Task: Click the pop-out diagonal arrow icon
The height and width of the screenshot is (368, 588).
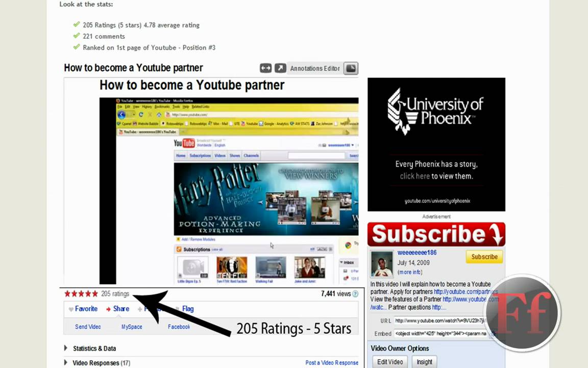Action: tap(280, 68)
